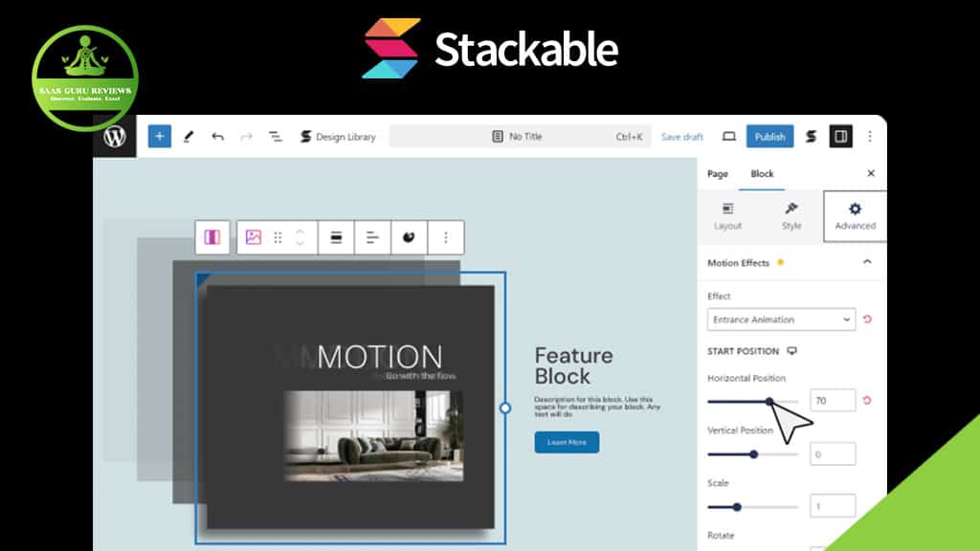Redo the last undone action
Screen dimensions: 980x551
(x=246, y=136)
